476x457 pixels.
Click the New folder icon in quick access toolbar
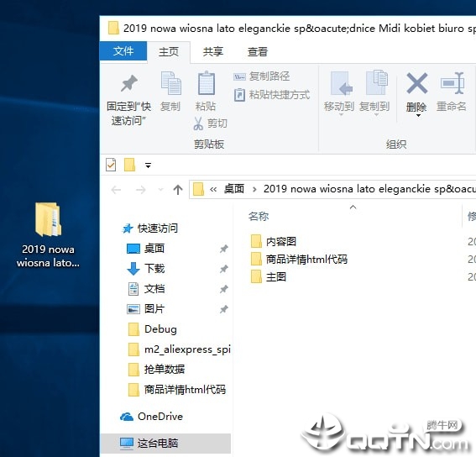click(129, 165)
